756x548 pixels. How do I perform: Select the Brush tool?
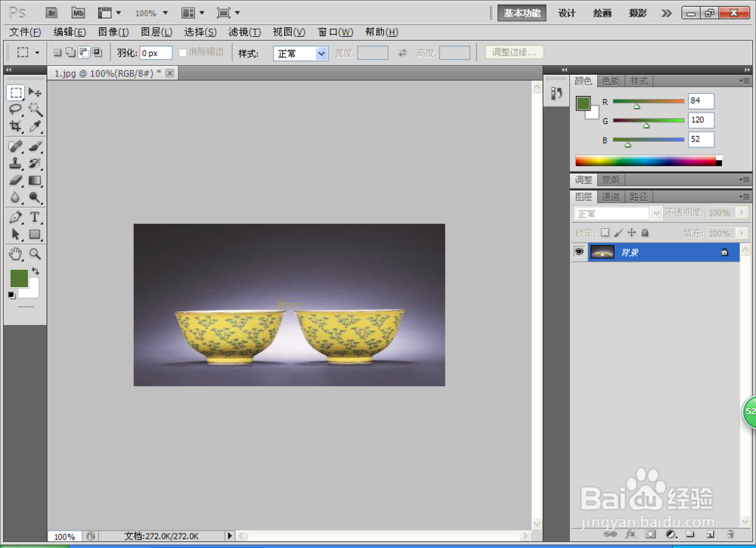[x=35, y=146]
